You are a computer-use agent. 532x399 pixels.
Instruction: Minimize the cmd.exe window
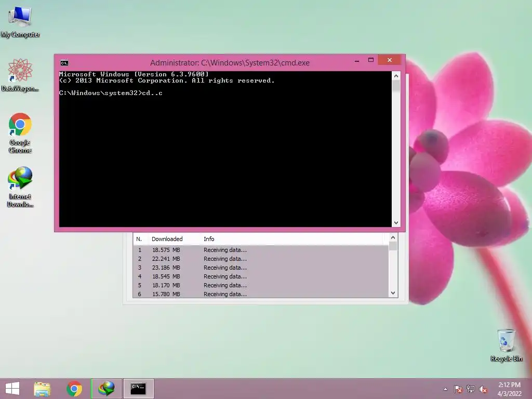(x=357, y=60)
